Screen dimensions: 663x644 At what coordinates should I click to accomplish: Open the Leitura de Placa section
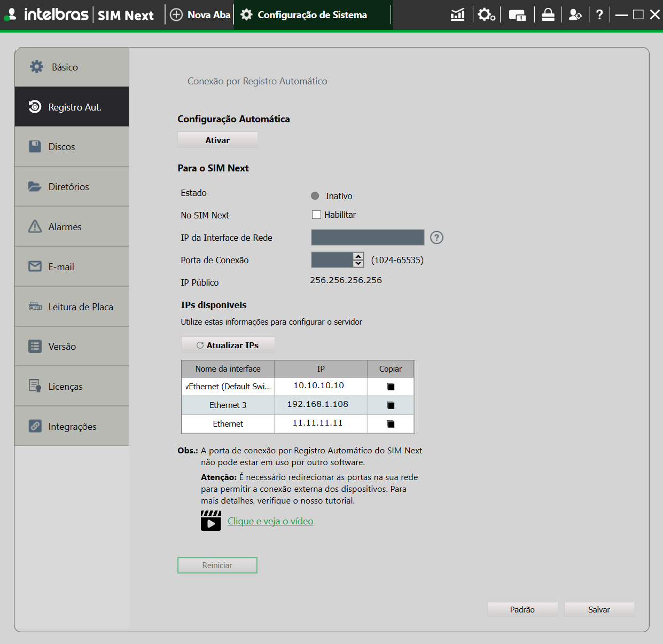click(72, 307)
